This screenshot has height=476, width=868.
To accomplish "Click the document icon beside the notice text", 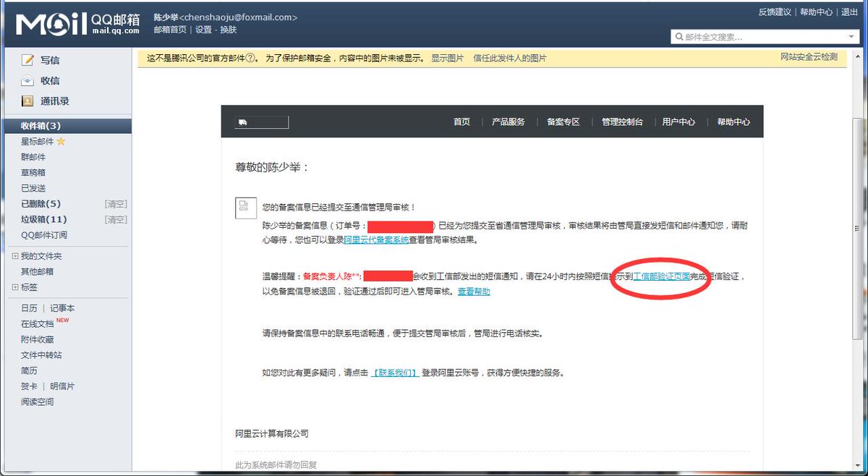I will point(244,208).
